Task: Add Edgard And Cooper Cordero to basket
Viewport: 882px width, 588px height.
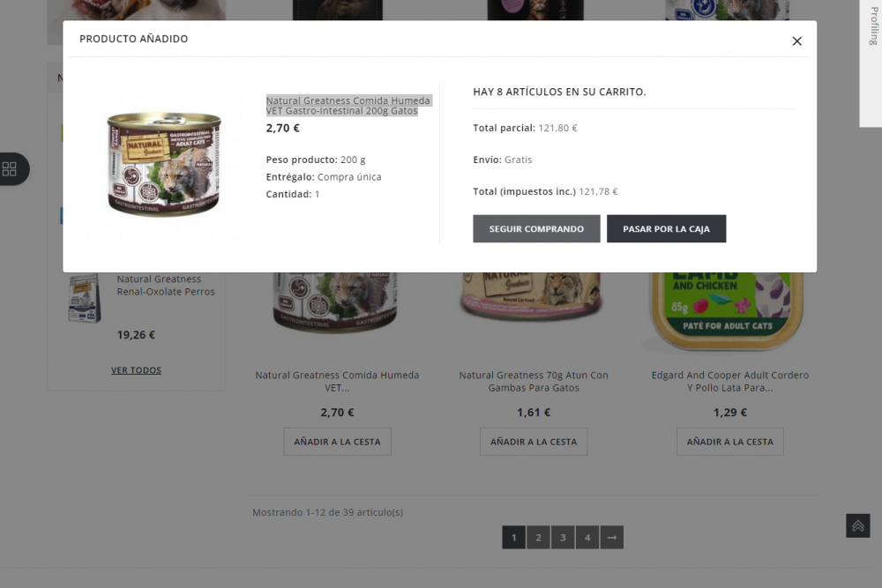Action: click(x=730, y=442)
